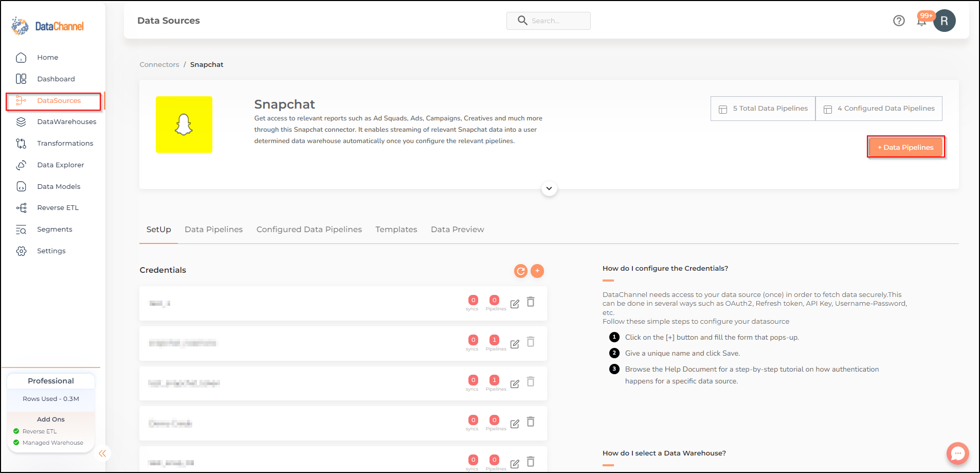Open the Data Preview tab
Viewport: 980px width, 473px height.
(458, 230)
